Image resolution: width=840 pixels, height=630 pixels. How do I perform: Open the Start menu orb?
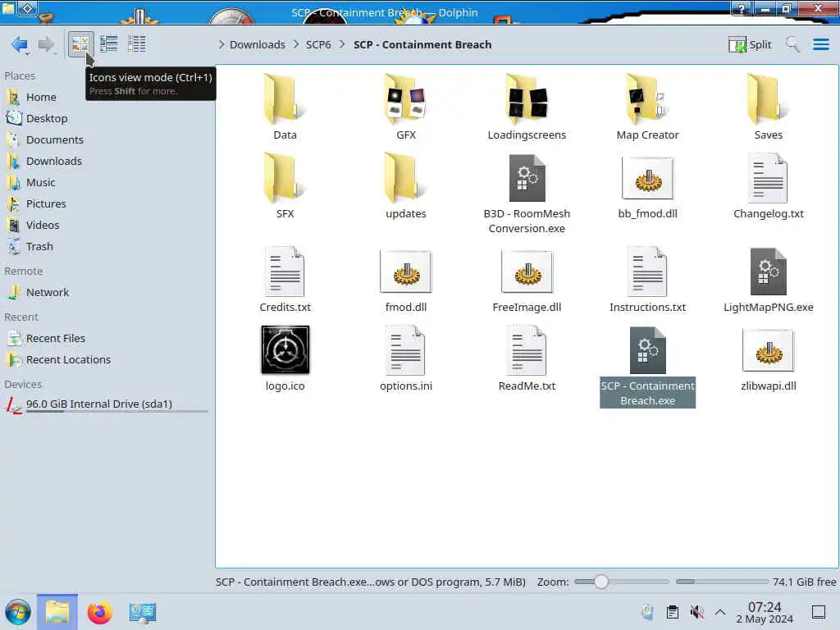pyautogui.click(x=18, y=612)
